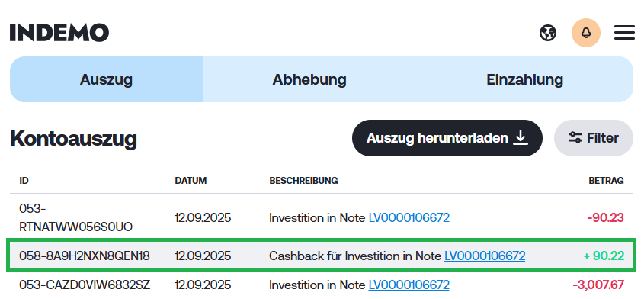Switch to the Auszug tab
644x299 pixels.
pyautogui.click(x=106, y=79)
